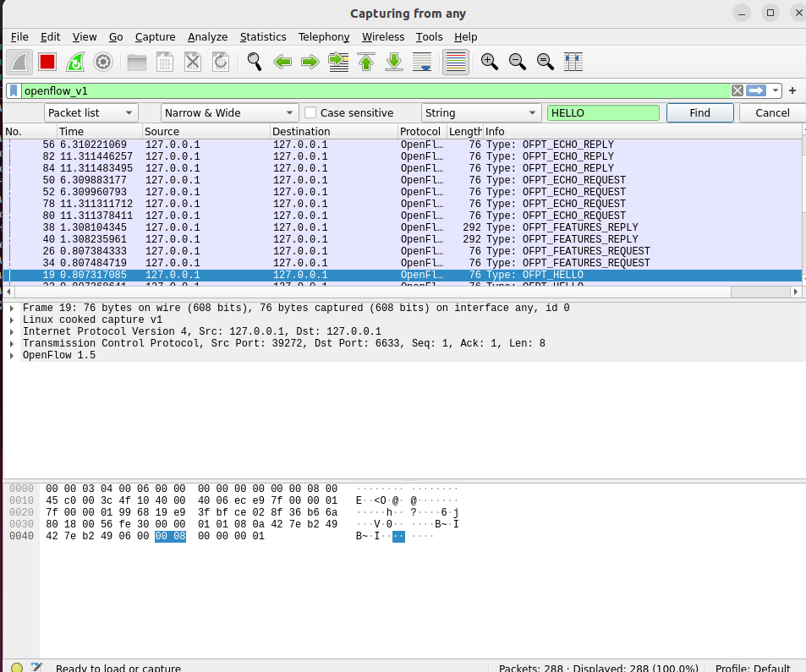Jump to the first packet

coord(366,63)
